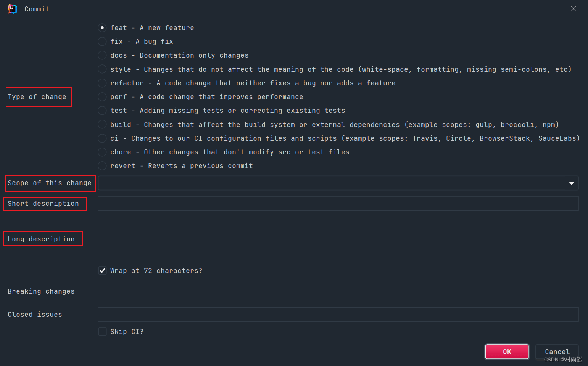Viewport: 588px width, 366px height.
Task: Select the chore radio button
Action: point(102,152)
